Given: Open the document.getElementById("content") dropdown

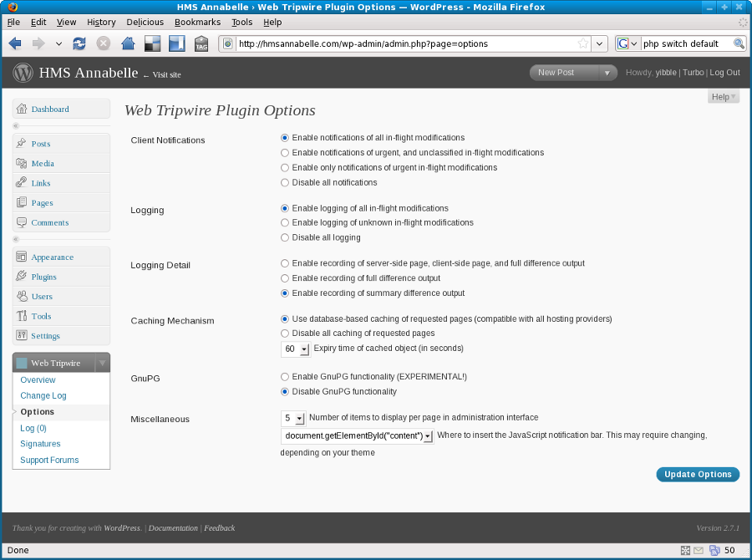Looking at the screenshot, I should 358,435.
